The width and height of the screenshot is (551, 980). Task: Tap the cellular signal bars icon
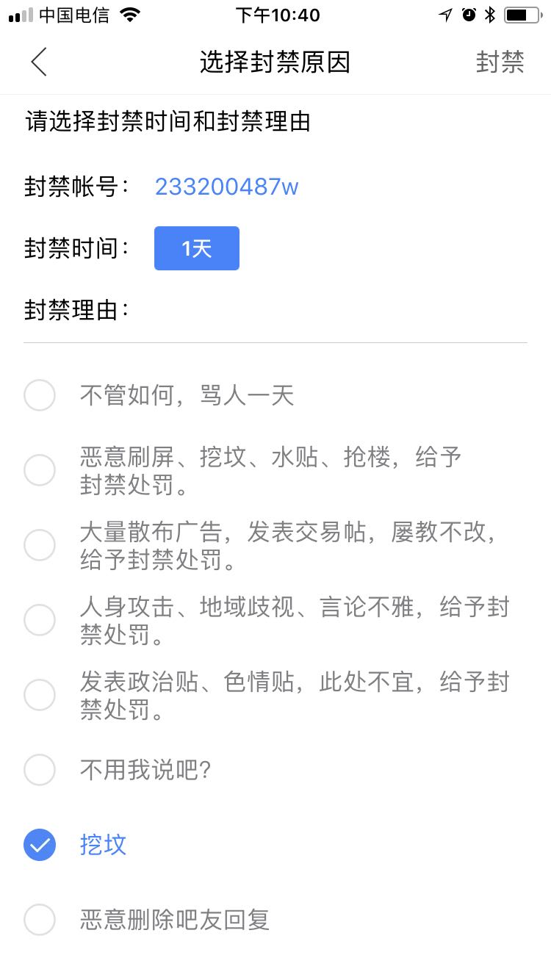click(21, 15)
